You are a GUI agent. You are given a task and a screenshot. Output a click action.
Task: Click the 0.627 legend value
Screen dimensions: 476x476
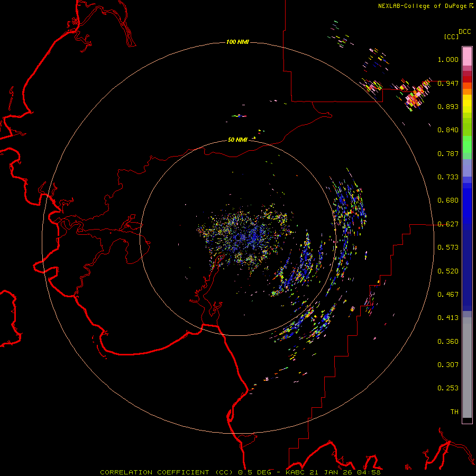pyautogui.click(x=448, y=224)
